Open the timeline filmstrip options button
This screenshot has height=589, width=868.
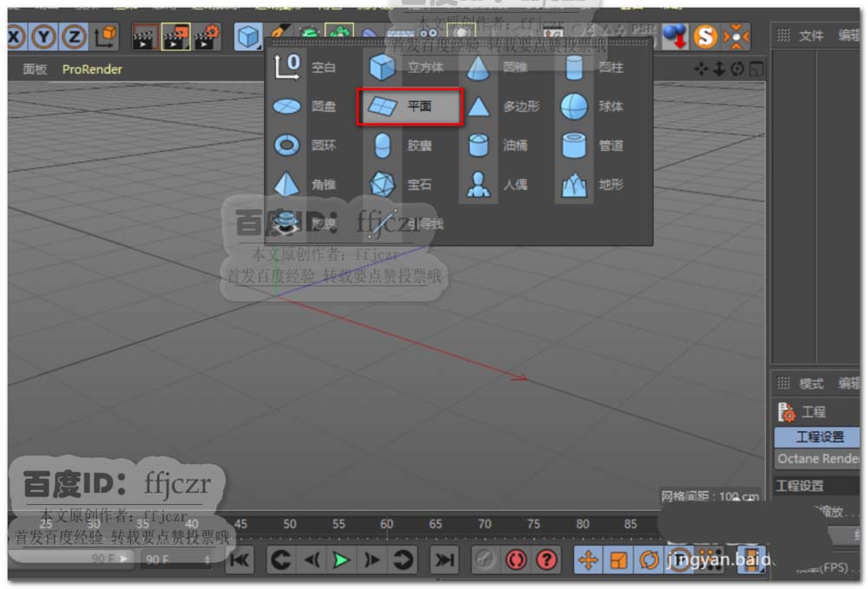pos(752,560)
